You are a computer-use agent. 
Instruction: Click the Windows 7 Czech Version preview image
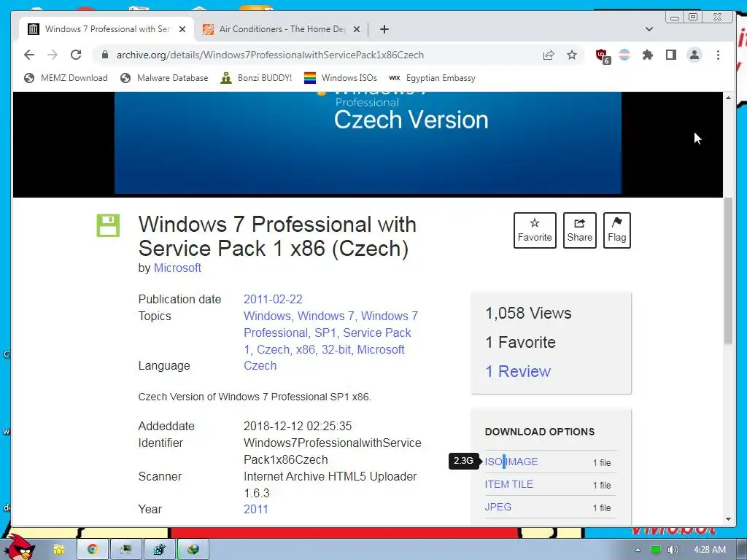coord(368,143)
